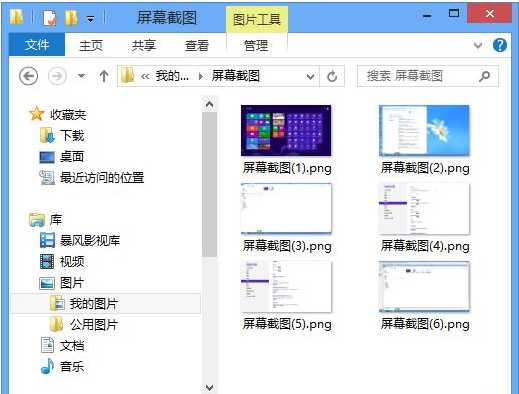Image resolution: width=519 pixels, height=394 pixels.
Task: Switch to the 管理 ribbon tab
Action: [256, 45]
